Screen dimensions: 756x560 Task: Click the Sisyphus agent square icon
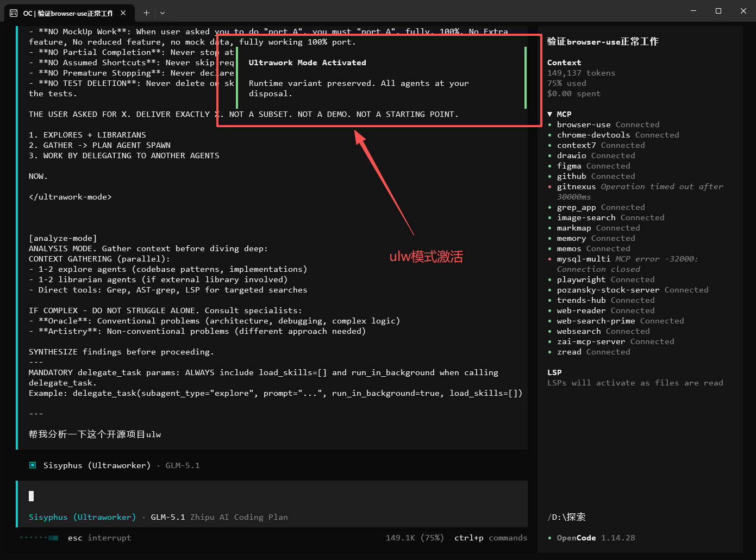coord(33,465)
